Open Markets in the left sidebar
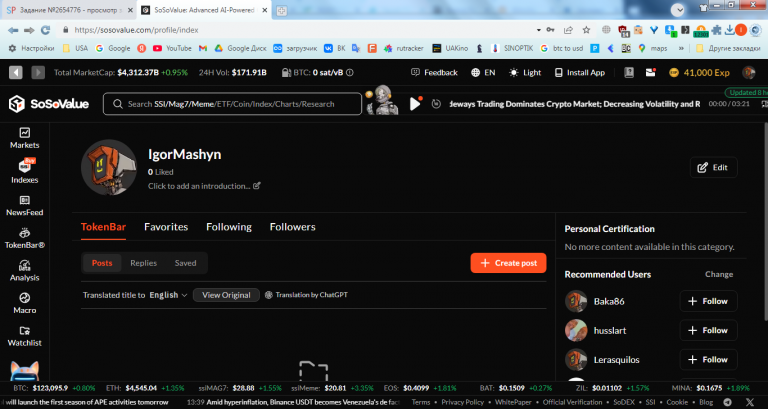This screenshot has width=768, height=409. (x=24, y=138)
